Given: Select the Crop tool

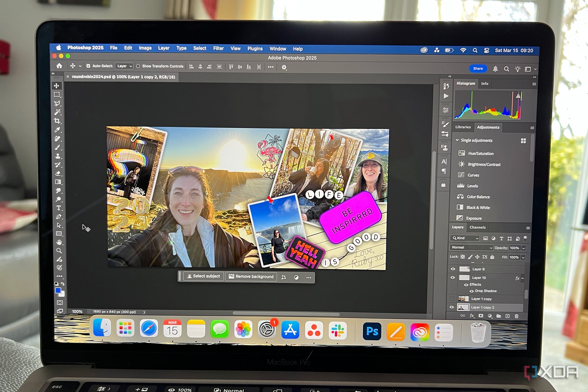Looking at the screenshot, I should (x=58, y=120).
